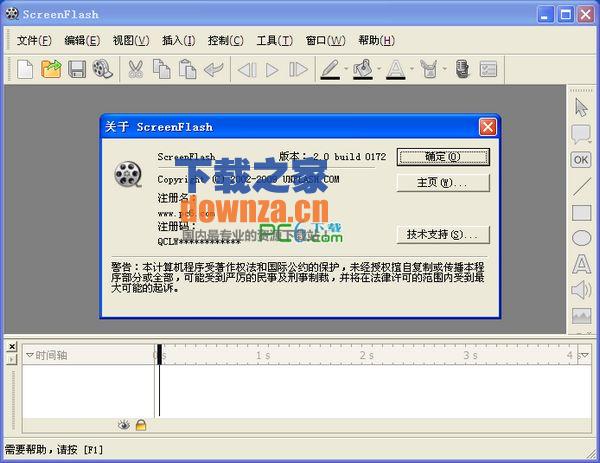Click the 2 s mark on timeline ruler

click(x=367, y=355)
